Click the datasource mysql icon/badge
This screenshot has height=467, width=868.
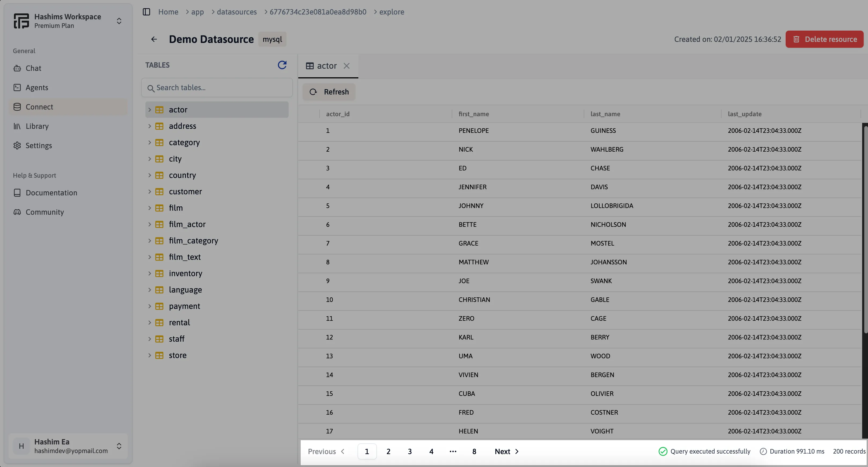coord(272,39)
